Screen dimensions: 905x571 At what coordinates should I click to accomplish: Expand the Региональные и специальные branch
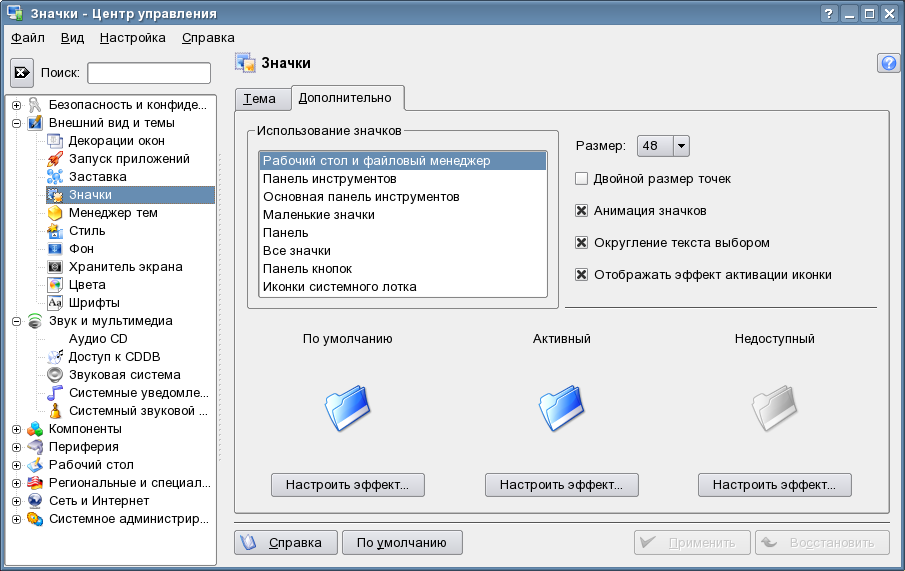point(16,483)
